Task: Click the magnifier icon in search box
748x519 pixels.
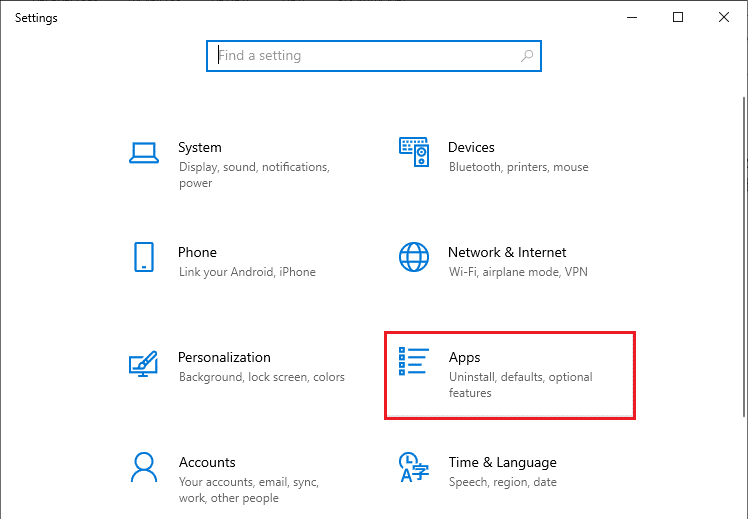Action: click(527, 56)
